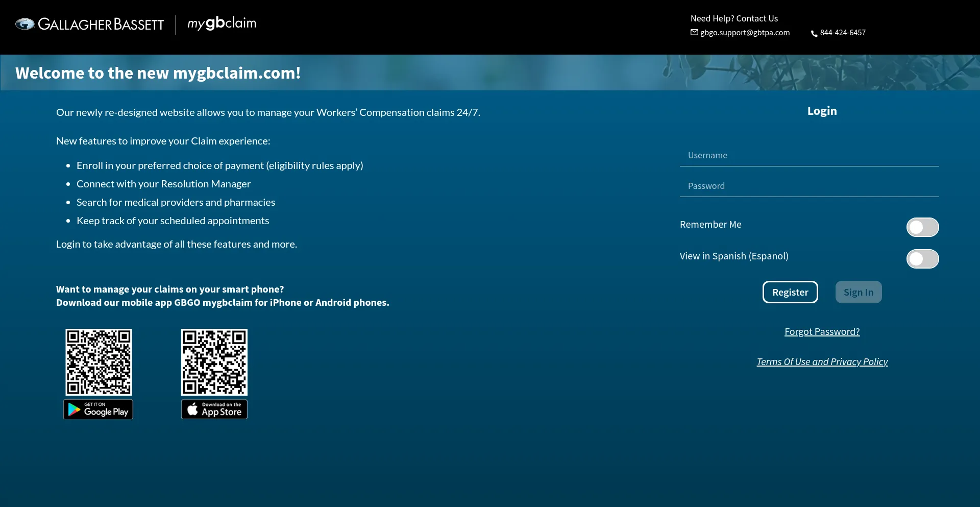Click the Login heading text
The image size is (980, 507).
click(x=822, y=111)
